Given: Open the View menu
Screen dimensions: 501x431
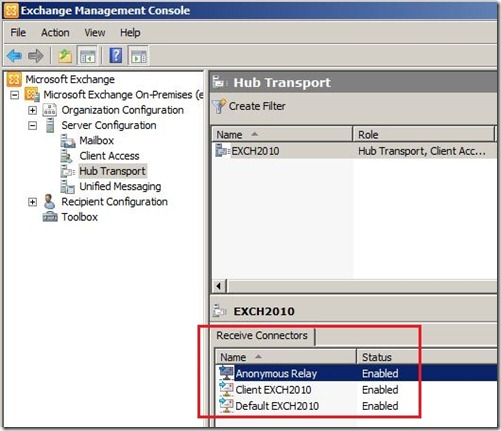Looking at the screenshot, I should [x=95, y=33].
